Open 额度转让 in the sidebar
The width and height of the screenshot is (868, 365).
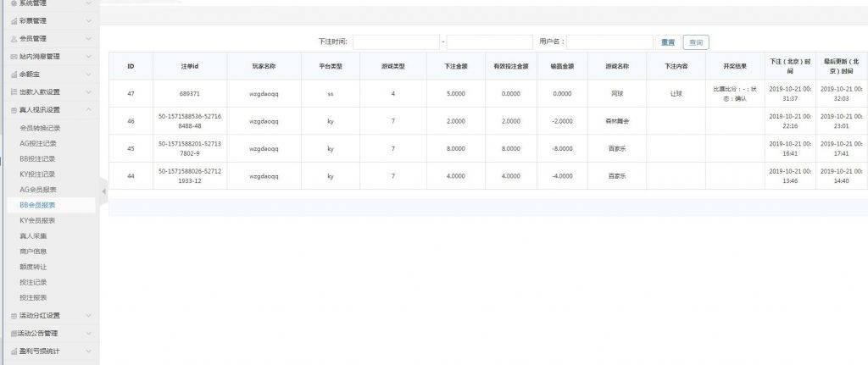tap(32, 266)
